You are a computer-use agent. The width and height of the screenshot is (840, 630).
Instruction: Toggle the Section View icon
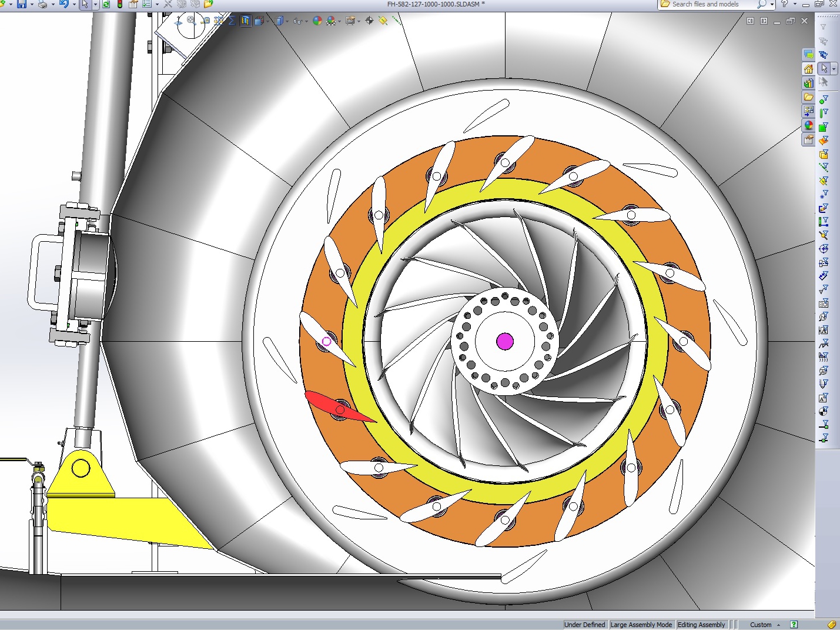pos(245,21)
